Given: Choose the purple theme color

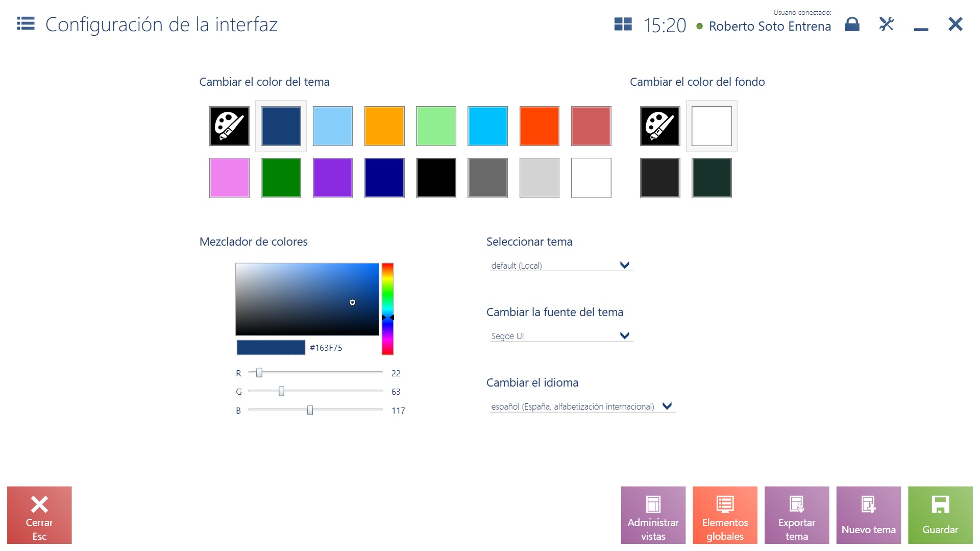Looking at the screenshot, I should click(x=333, y=178).
